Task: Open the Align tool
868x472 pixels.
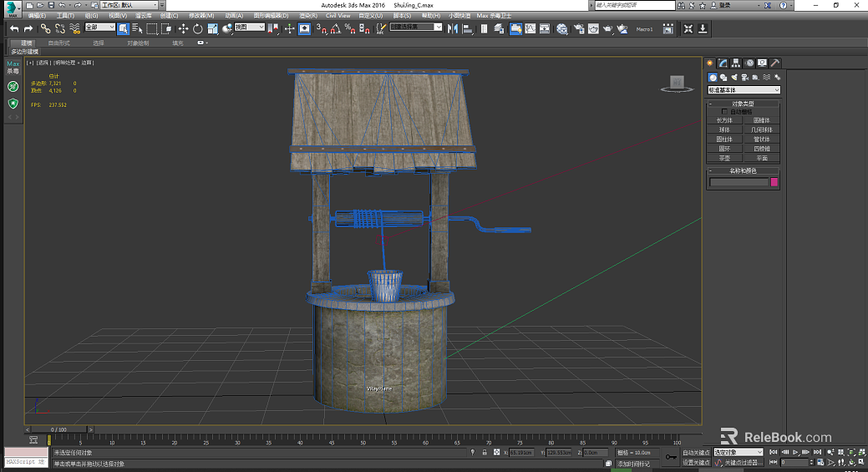Action: tap(467, 28)
